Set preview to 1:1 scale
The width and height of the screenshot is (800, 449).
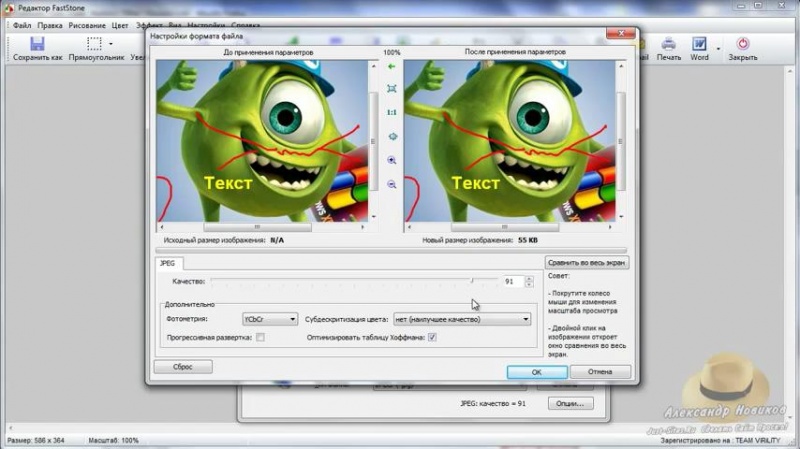[x=391, y=112]
